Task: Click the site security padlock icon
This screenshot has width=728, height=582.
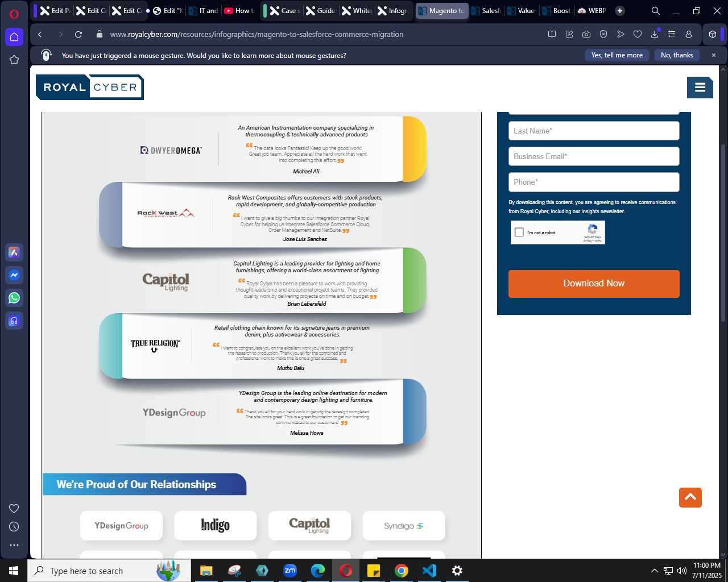Action: (100, 34)
